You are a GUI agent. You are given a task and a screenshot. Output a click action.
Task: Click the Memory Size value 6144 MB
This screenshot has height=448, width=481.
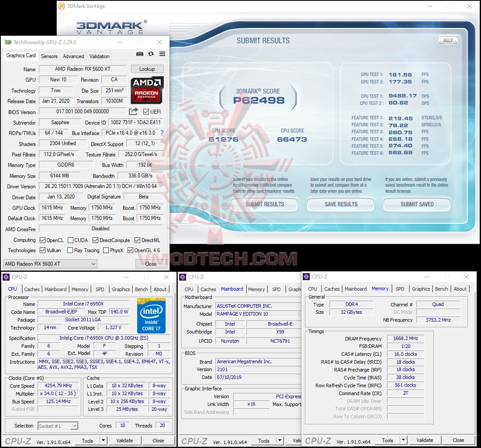(x=59, y=176)
